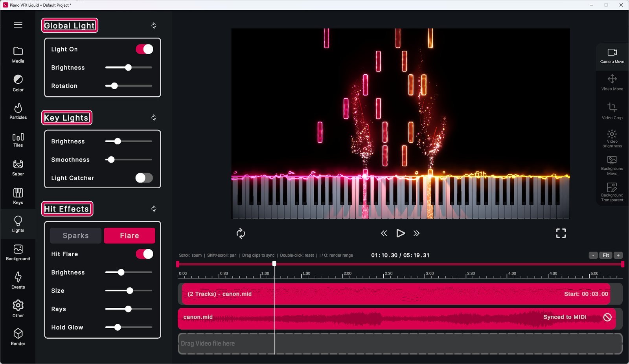Select the Video Crop tool
This screenshot has width=629, height=364.
point(612,111)
